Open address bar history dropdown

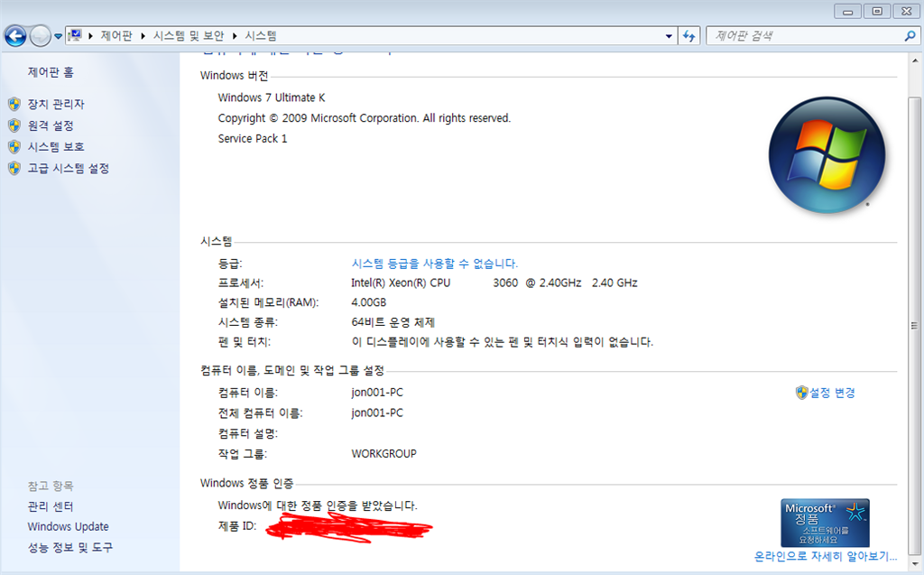(669, 36)
